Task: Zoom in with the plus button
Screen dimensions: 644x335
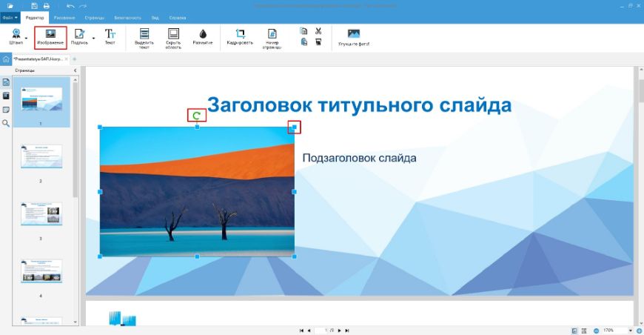Action: [x=640, y=331]
